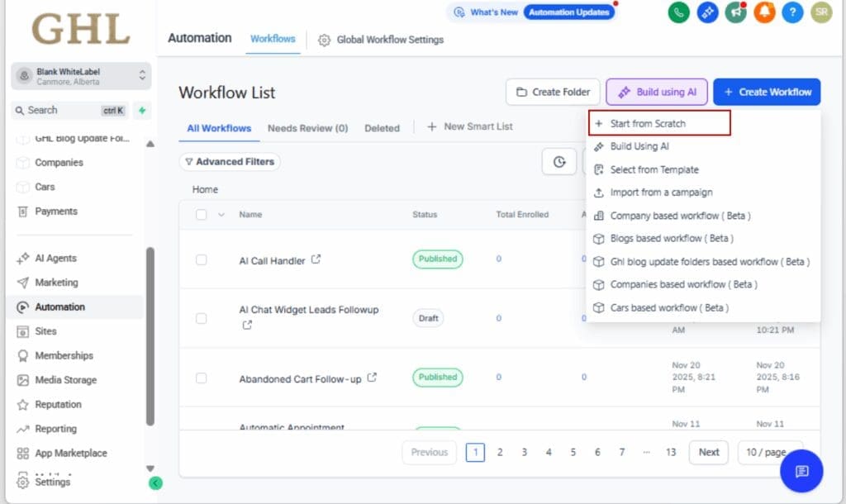Viewport: 846px width, 504px height.
Task: Click the App Marketplace grid icon
Action: pyautogui.click(x=22, y=454)
